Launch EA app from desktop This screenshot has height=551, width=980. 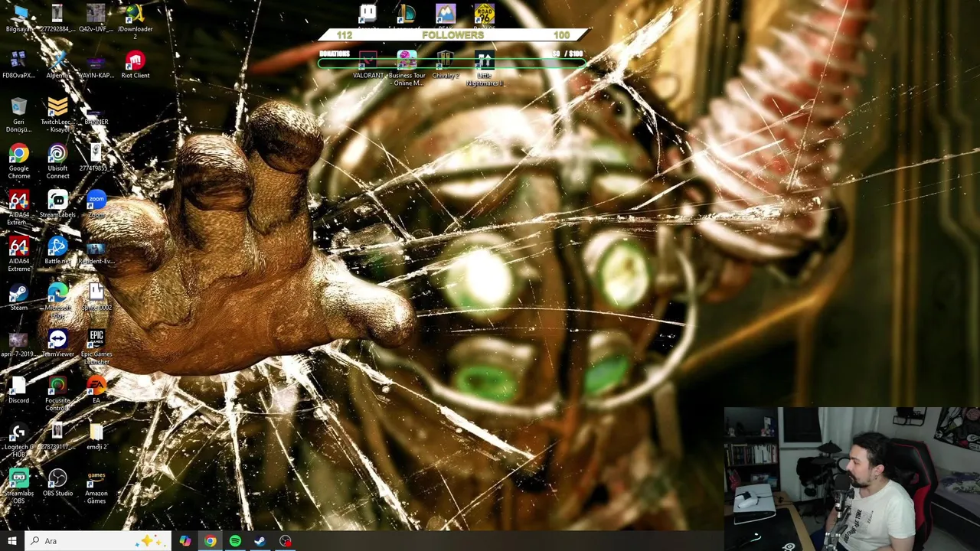pos(96,390)
